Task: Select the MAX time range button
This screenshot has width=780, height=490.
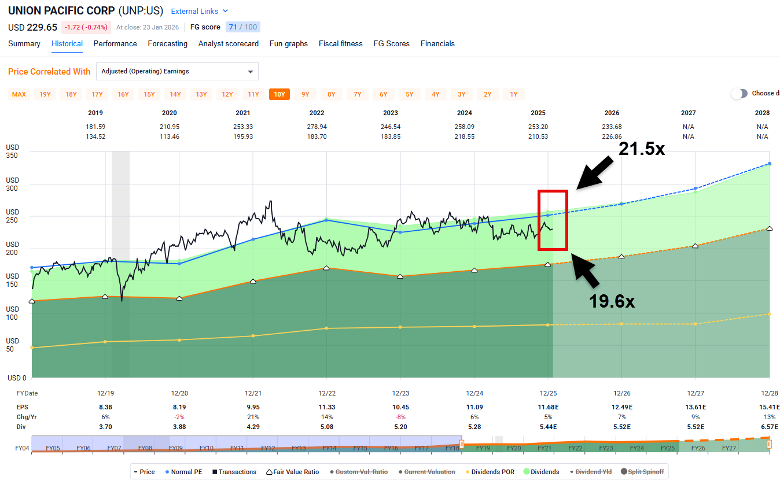Action: point(19,94)
